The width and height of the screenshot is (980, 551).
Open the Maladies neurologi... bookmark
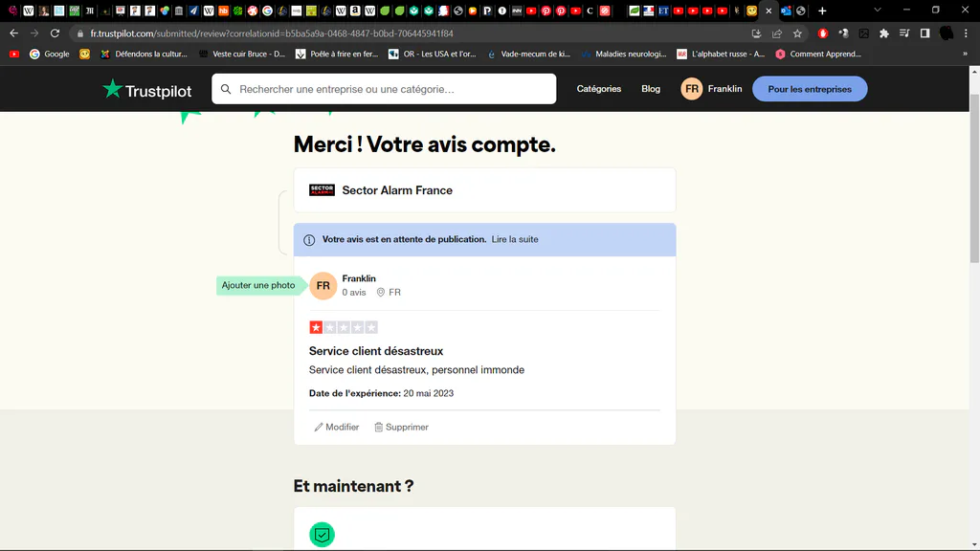pos(624,55)
